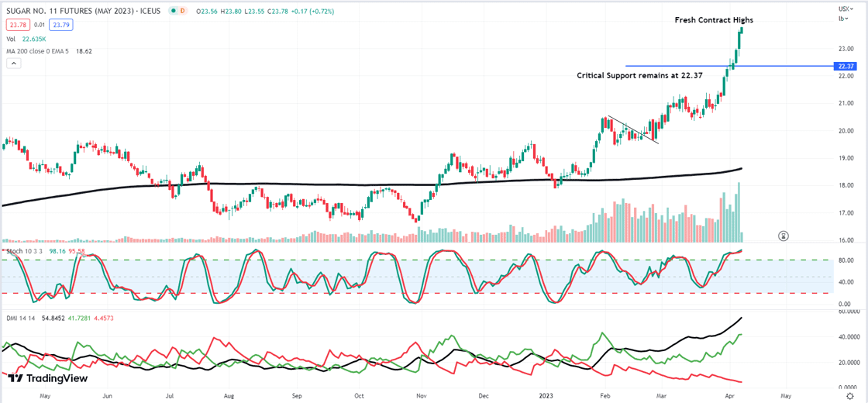Click the 2023 label on time axis

(546, 396)
